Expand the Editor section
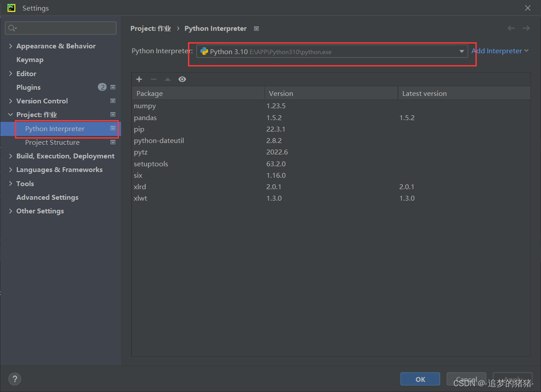This screenshot has height=392, width=541. pos(11,73)
